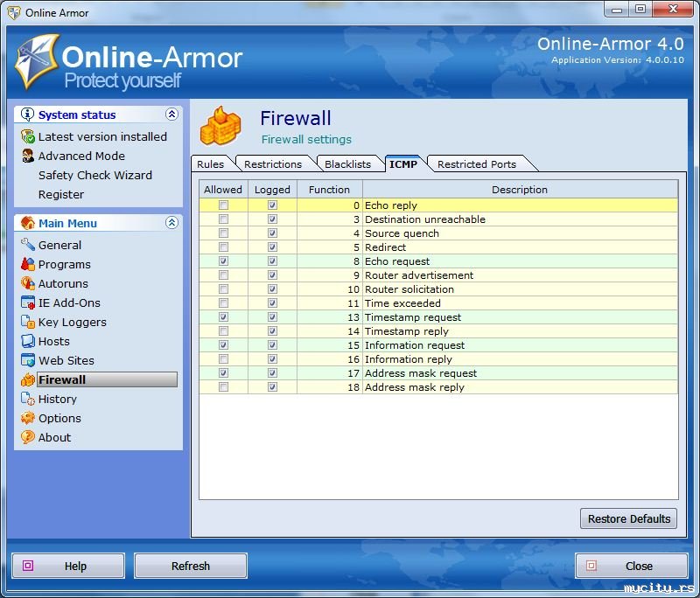Viewport: 700px width, 598px height.
Task: Click the System status info icon
Action: [x=28, y=115]
